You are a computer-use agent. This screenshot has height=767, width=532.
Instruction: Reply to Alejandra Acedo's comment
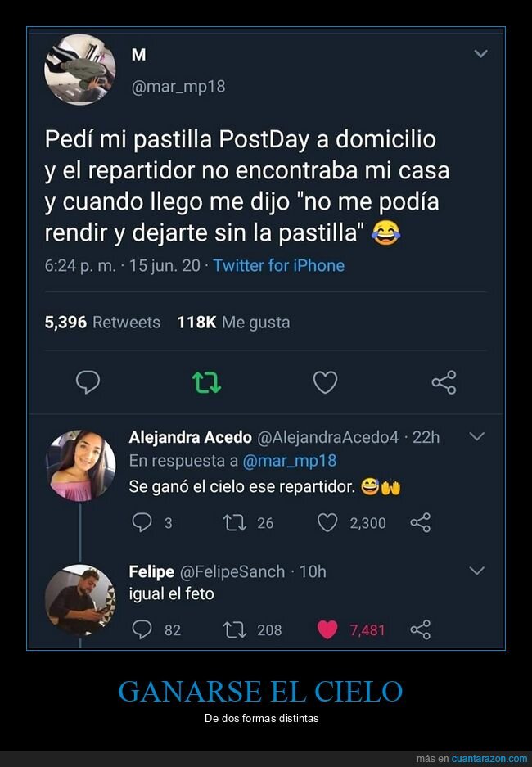coord(142,522)
